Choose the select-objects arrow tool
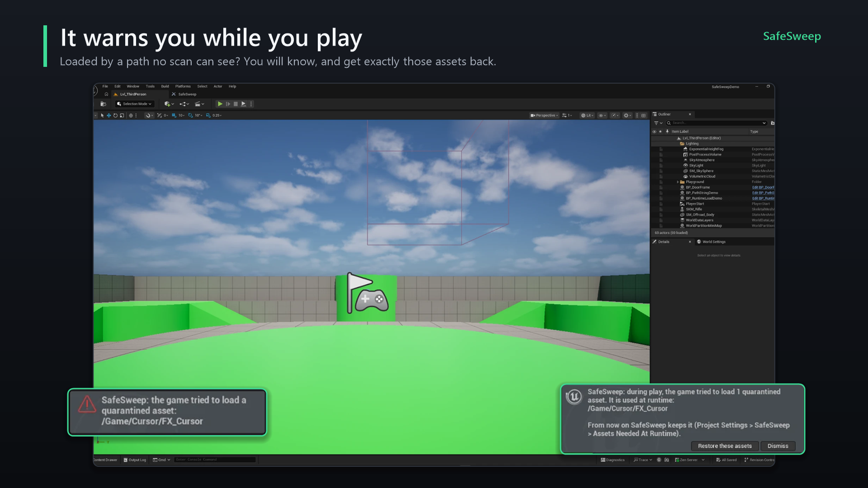 click(x=103, y=116)
